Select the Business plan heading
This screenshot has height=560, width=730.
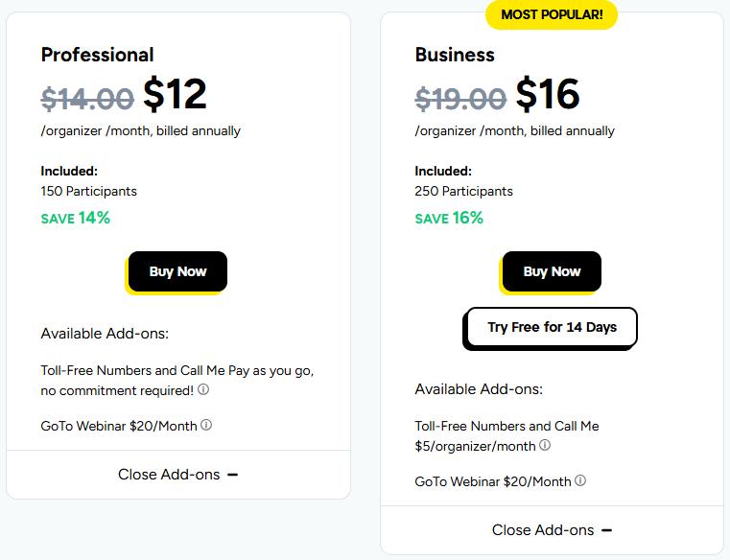click(x=455, y=55)
